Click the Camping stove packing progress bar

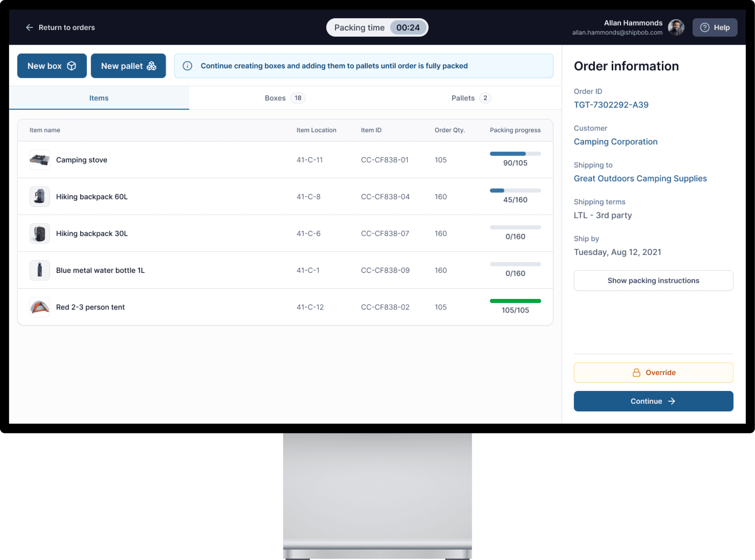[x=515, y=153]
